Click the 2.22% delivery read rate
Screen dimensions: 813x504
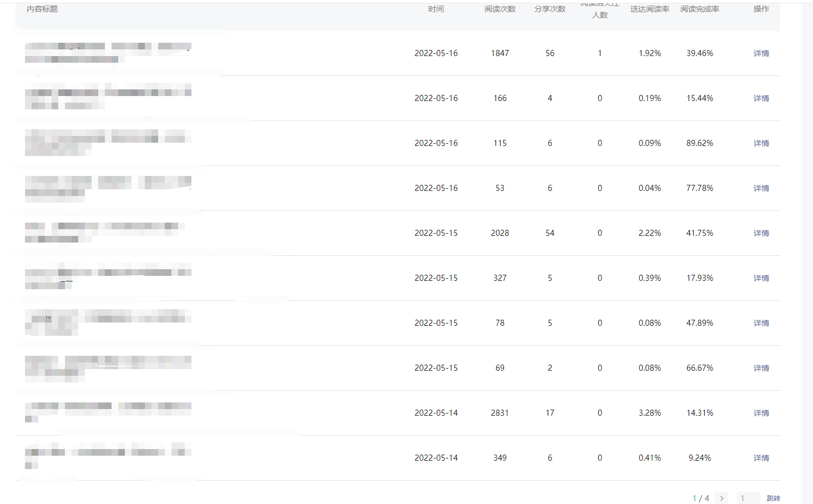pos(650,233)
